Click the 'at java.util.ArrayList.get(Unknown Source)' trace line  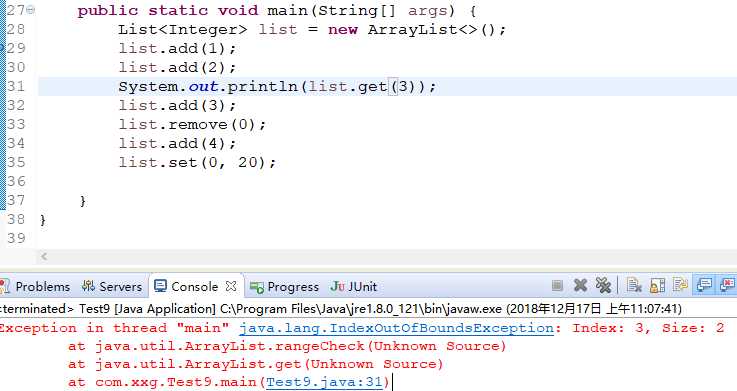[x=255, y=364]
